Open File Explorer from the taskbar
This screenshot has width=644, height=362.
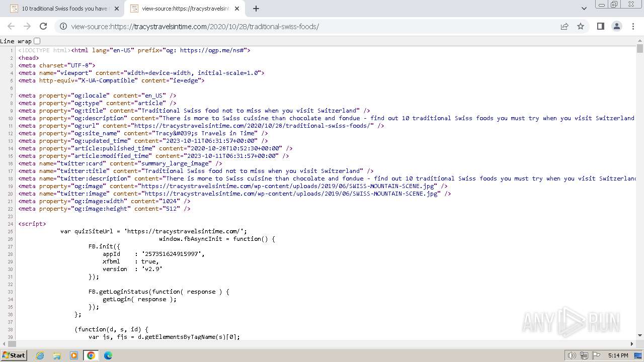coord(57,355)
